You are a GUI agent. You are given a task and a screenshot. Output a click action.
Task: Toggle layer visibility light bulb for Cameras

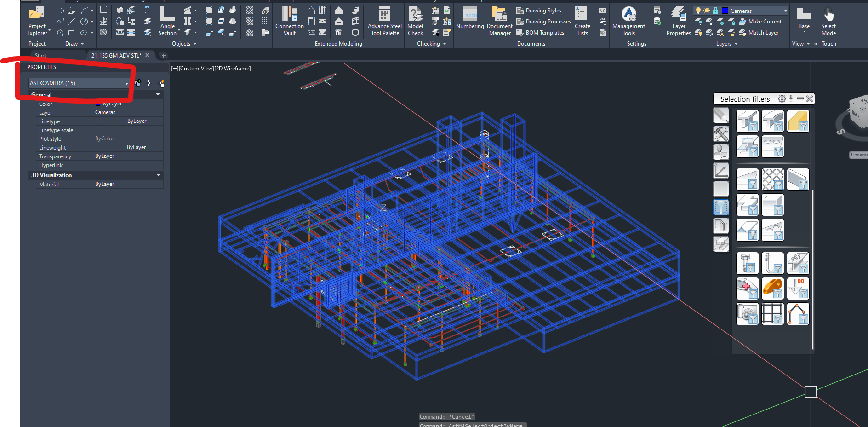click(698, 11)
